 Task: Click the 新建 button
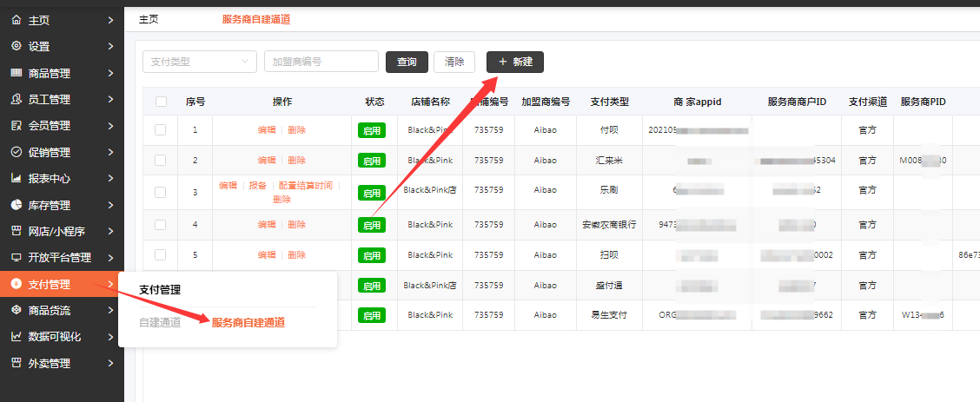point(514,62)
